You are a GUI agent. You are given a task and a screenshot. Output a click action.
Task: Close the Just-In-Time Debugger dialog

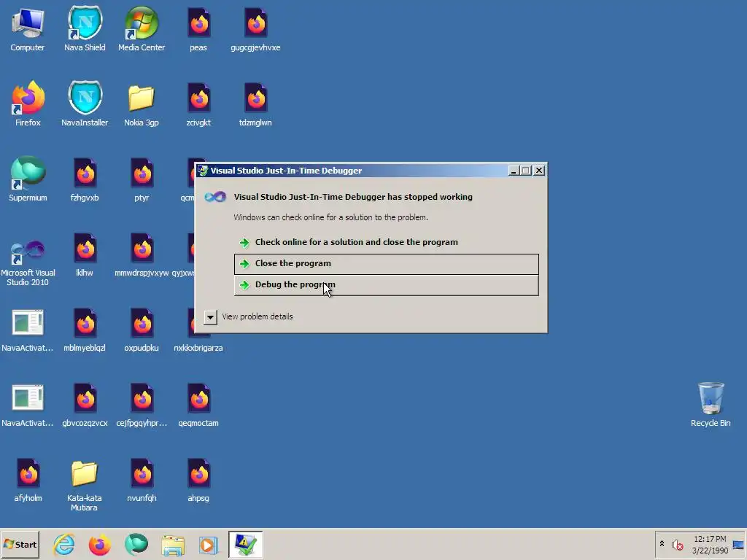tap(539, 171)
